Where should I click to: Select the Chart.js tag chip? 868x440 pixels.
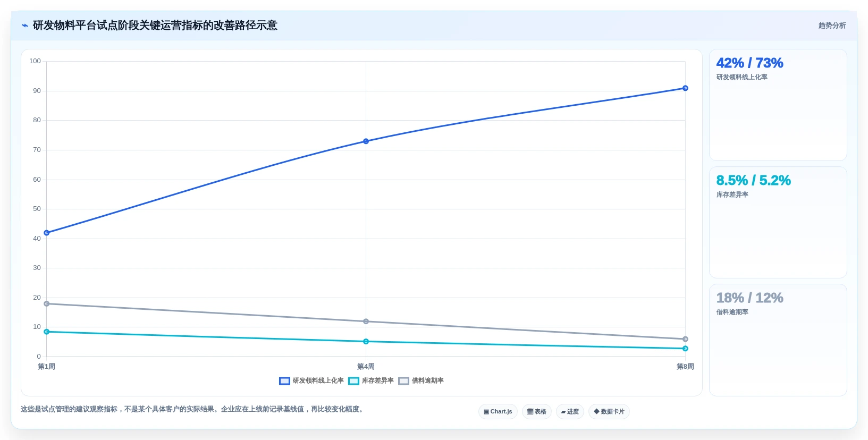point(498,411)
